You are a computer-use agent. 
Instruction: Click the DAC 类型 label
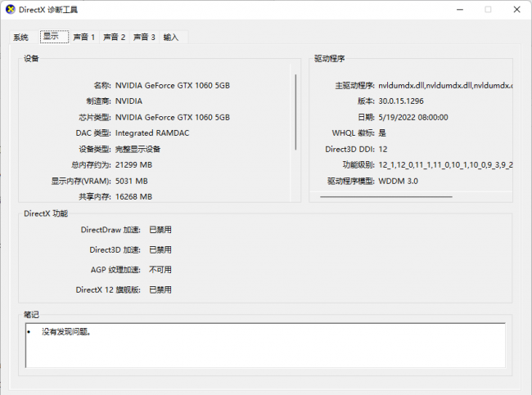click(93, 133)
